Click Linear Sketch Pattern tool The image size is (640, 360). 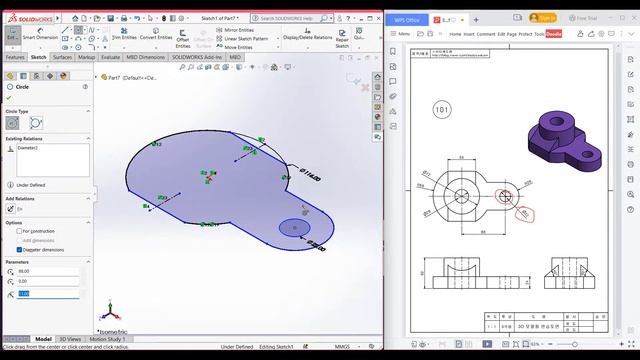click(x=242, y=39)
